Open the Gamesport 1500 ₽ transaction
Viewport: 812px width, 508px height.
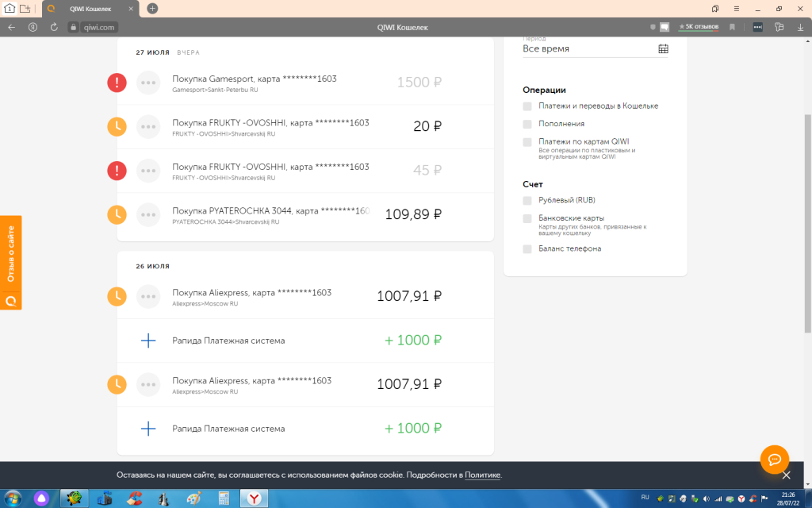(x=305, y=83)
